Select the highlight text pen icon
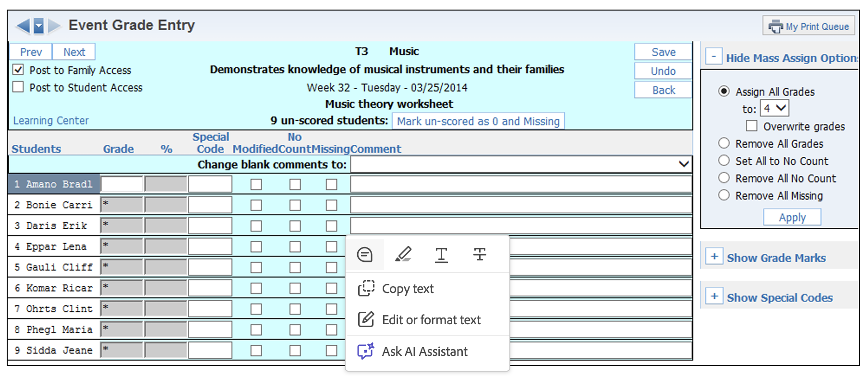 403,255
